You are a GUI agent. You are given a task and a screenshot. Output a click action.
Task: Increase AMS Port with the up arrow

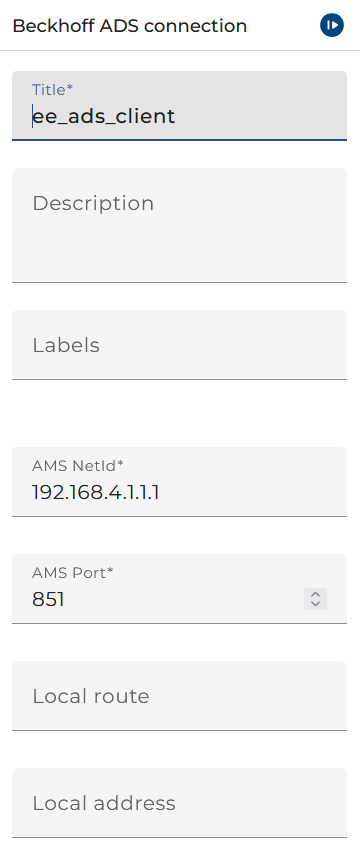click(315, 594)
